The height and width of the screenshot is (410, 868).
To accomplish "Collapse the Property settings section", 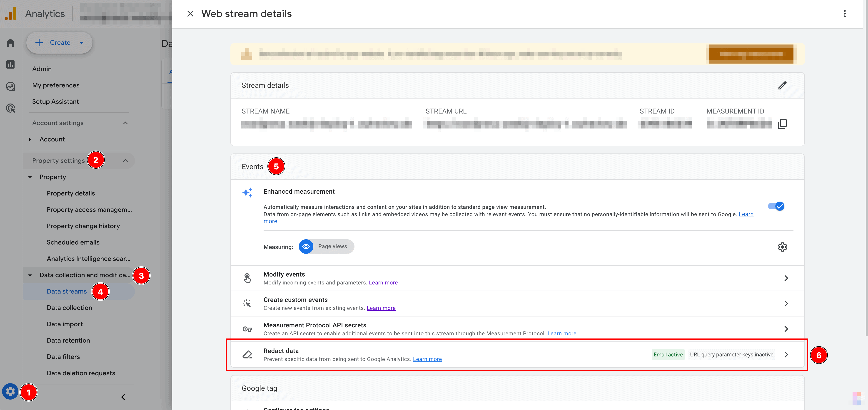I will [125, 161].
